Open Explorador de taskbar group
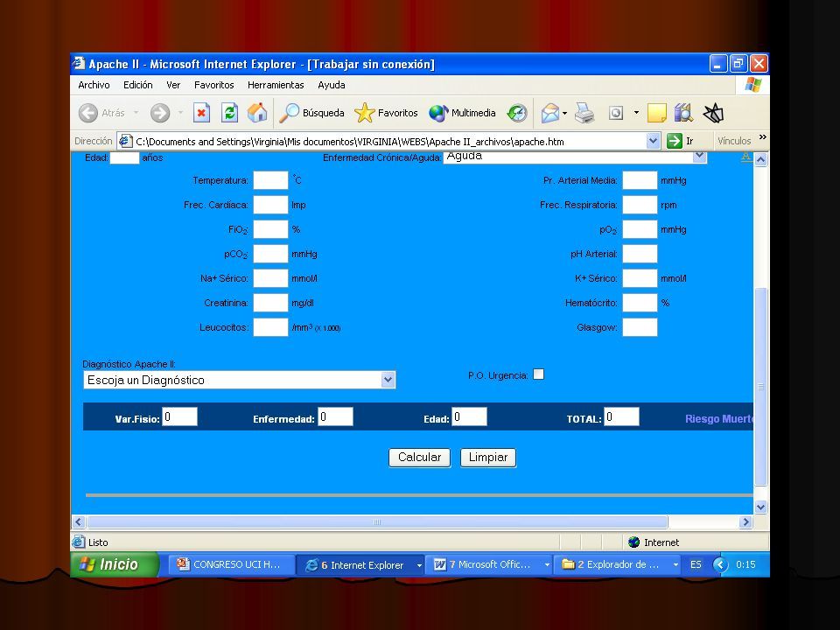840x630 pixels. pyautogui.click(x=618, y=564)
